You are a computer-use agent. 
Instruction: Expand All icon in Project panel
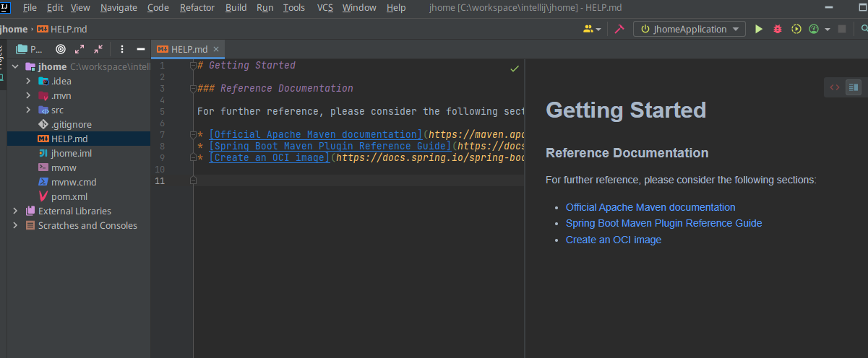[80, 49]
